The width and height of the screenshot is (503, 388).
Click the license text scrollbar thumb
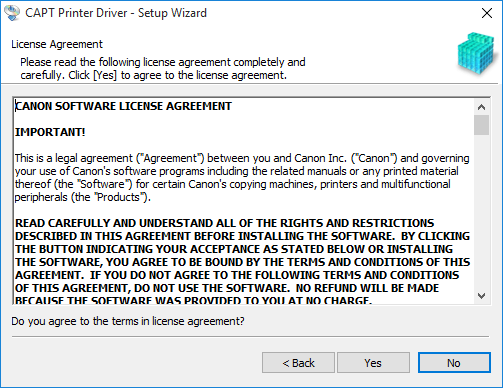coord(481,125)
